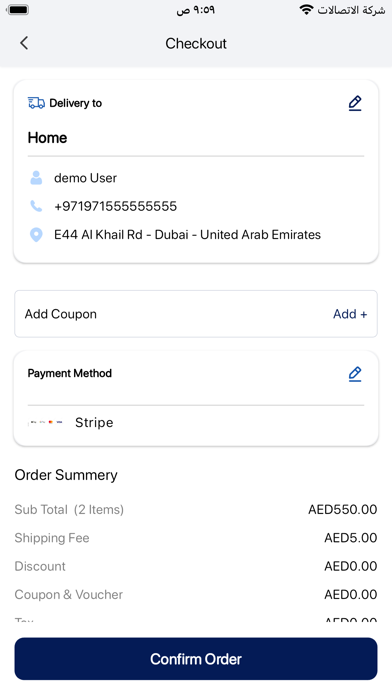Go back using the header arrow
This screenshot has height=696, width=392.
[24, 43]
